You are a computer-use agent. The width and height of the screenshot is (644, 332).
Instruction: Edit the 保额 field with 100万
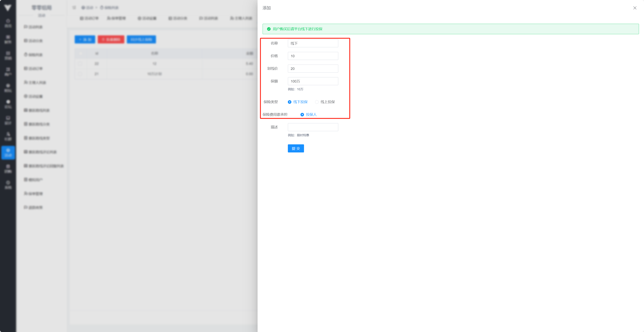(313, 81)
